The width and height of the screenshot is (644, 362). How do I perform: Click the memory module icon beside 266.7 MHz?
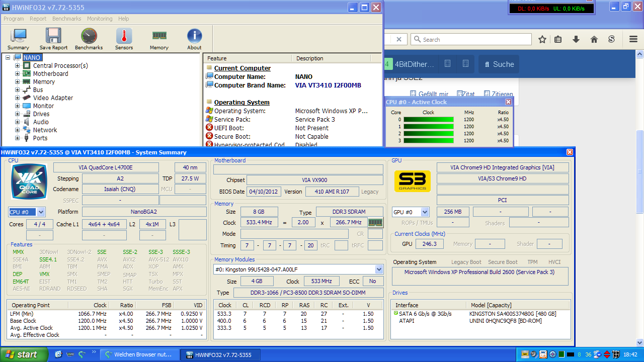(375, 222)
